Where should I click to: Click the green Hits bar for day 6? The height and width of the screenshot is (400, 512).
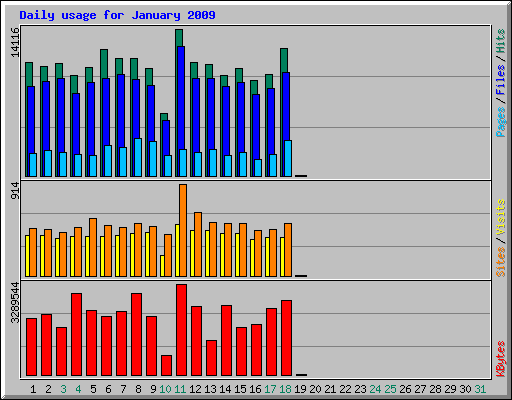(104, 63)
